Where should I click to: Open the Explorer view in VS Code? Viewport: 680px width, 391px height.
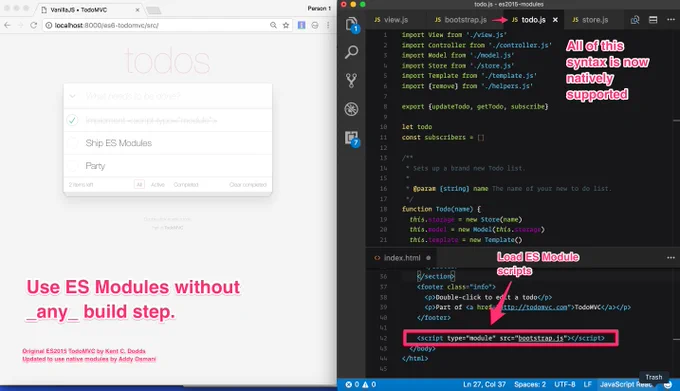[352, 24]
